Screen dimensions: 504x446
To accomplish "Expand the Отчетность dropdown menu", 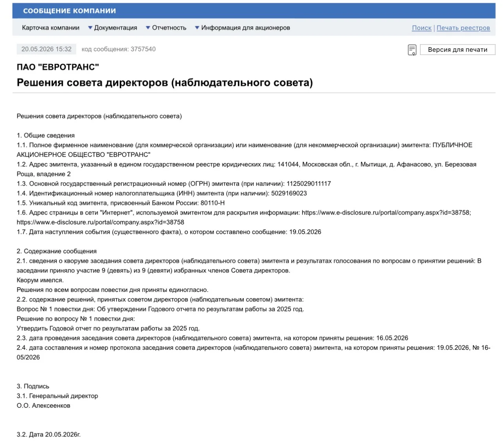I will (x=166, y=28).
